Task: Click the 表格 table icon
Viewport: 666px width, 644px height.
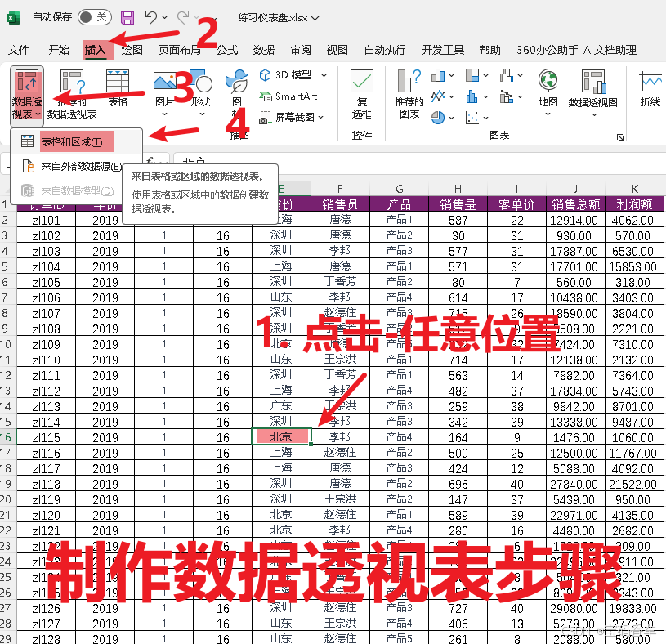Action: [x=118, y=82]
